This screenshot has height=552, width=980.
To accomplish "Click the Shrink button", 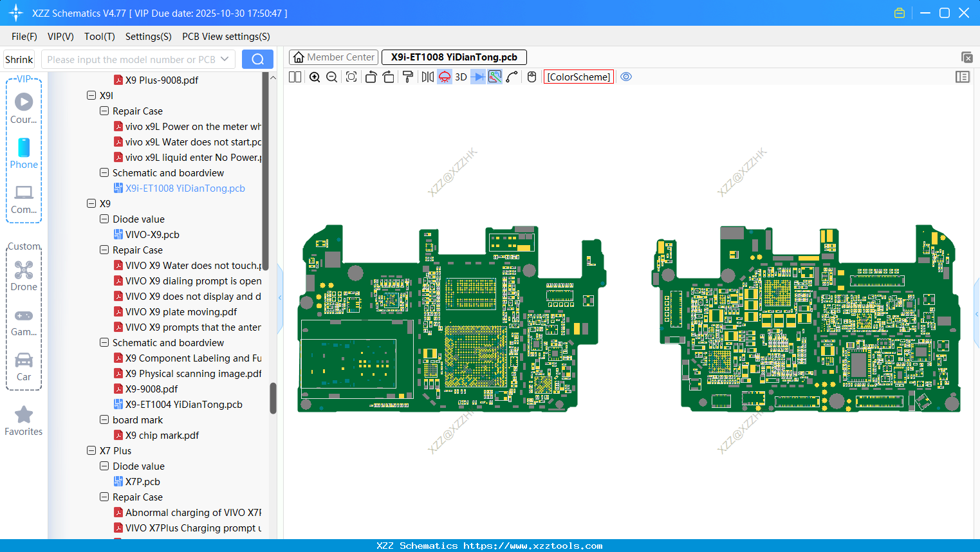I will [19, 59].
